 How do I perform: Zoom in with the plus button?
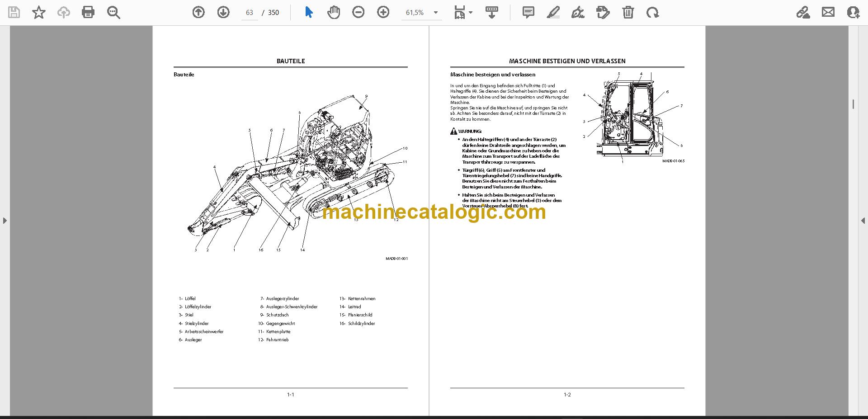(x=383, y=12)
